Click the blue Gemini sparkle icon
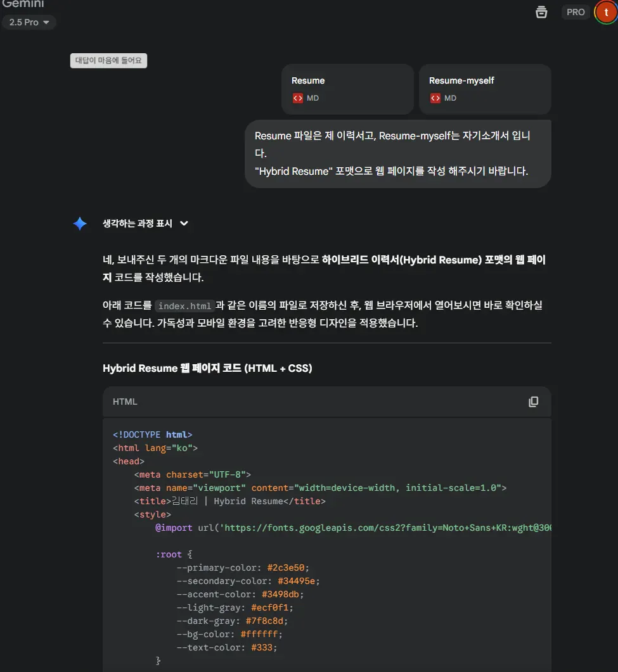This screenshot has height=672, width=618. coord(80,224)
